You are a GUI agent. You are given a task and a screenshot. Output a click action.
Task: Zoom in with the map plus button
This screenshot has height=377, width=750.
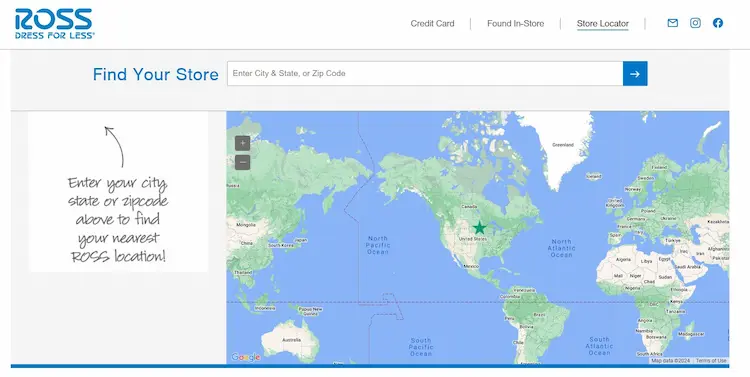click(243, 143)
